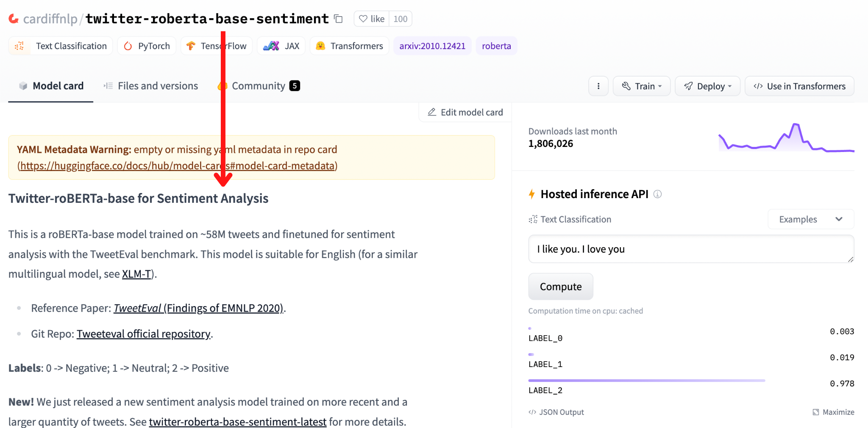Open the XLM-T link
This screenshot has width=868, height=428.
[136, 274]
